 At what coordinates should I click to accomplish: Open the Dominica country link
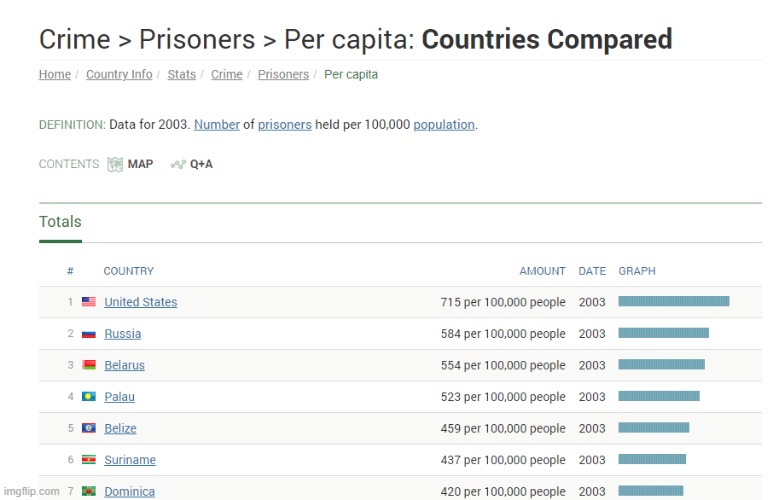point(129,491)
